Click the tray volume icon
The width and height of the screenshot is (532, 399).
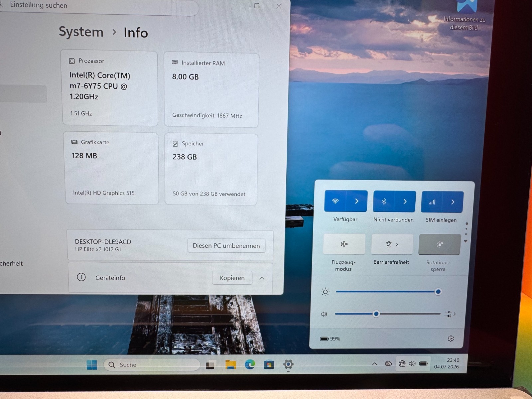coord(412,363)
